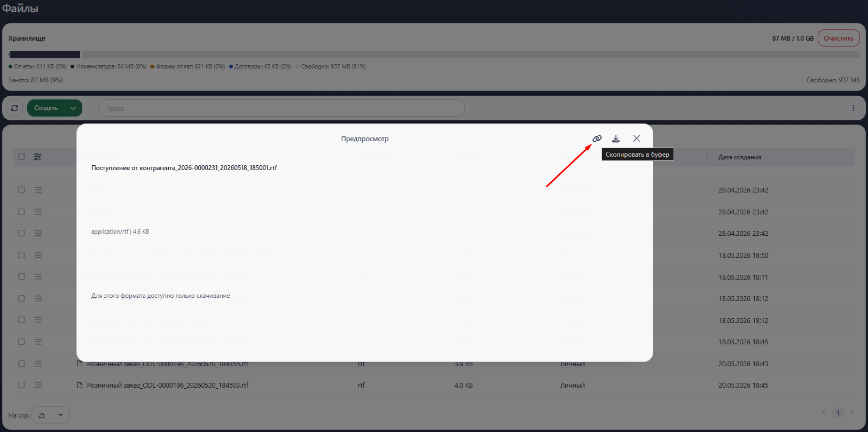
Task: Go to the next page arrow
Action: point(853,413)
